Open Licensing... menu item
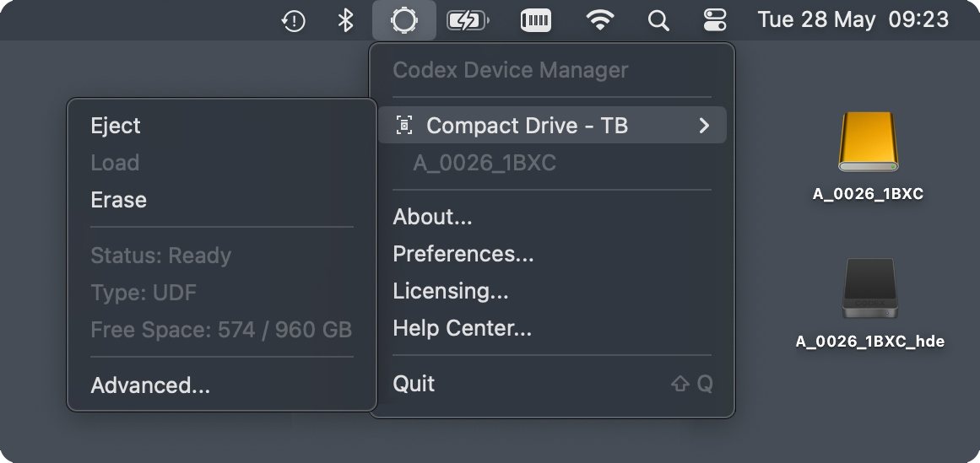 click(451, 291)
